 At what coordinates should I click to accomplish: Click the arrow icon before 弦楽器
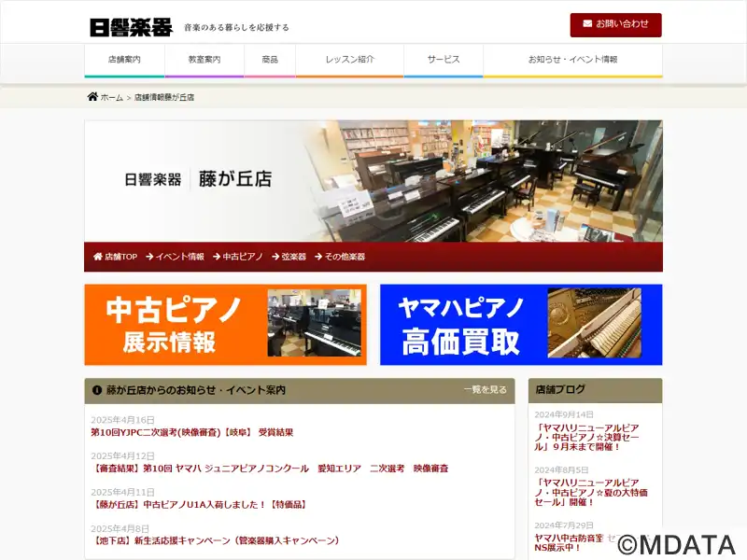(x=275, y=257)
